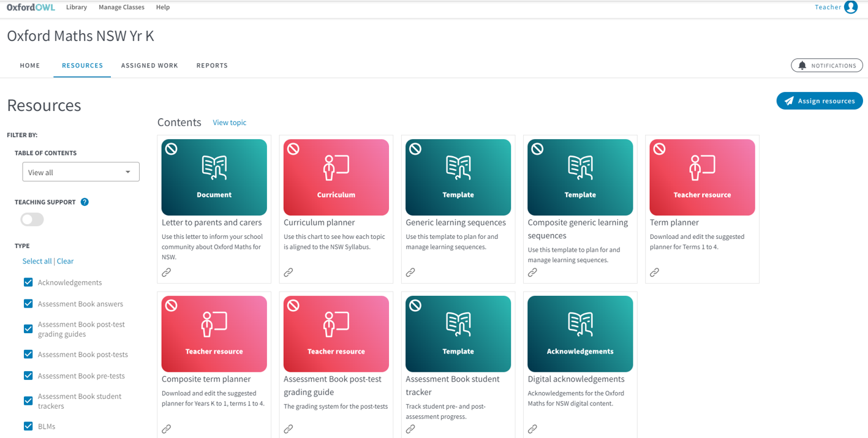Screen dimensions: 868x438
Task: Open the Table of Contents View all dropdown
Action: (81, 172)
